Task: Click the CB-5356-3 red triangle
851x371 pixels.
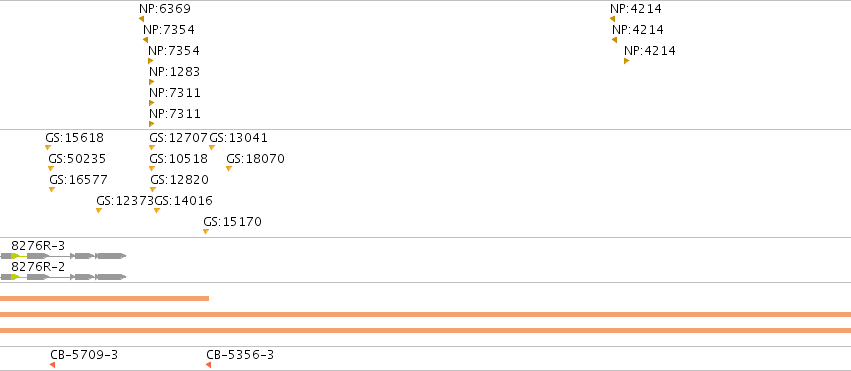Action: (208, 365)
